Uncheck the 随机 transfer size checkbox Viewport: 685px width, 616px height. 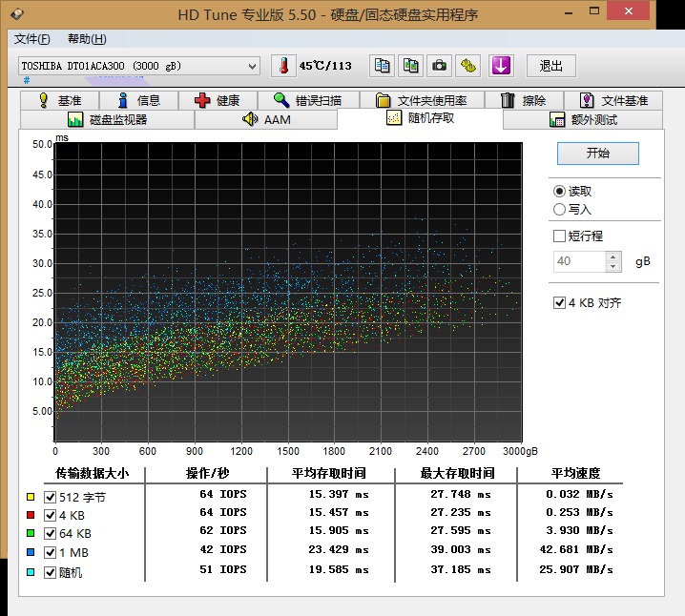click(x=50, y=572)
